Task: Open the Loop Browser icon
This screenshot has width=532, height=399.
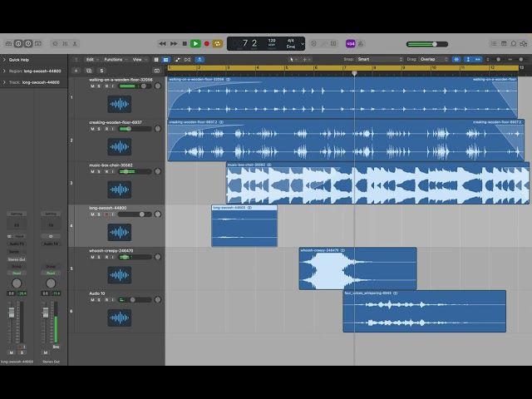Action: pyautogui.click(x=514, y=44)
